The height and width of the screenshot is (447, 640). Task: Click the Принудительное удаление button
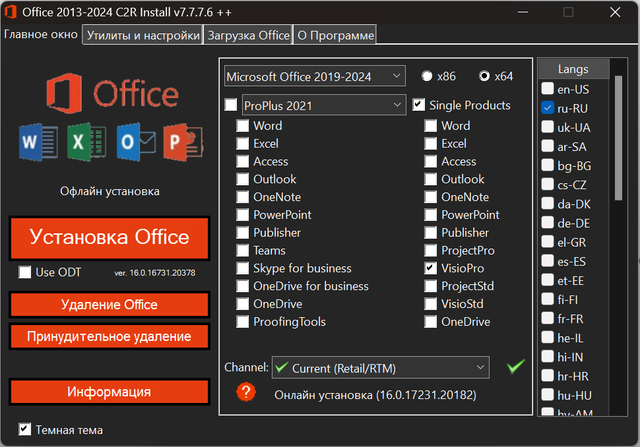[109, 336]
